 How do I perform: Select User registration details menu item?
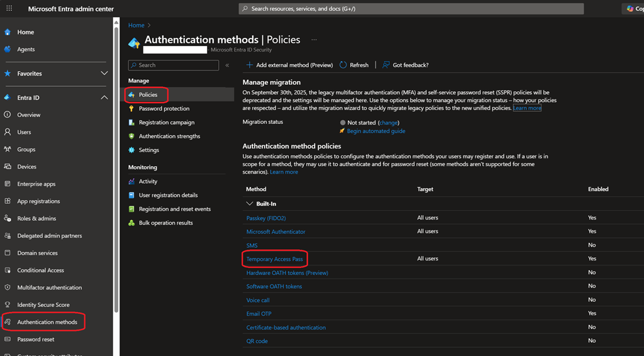(x=168, y=196)
